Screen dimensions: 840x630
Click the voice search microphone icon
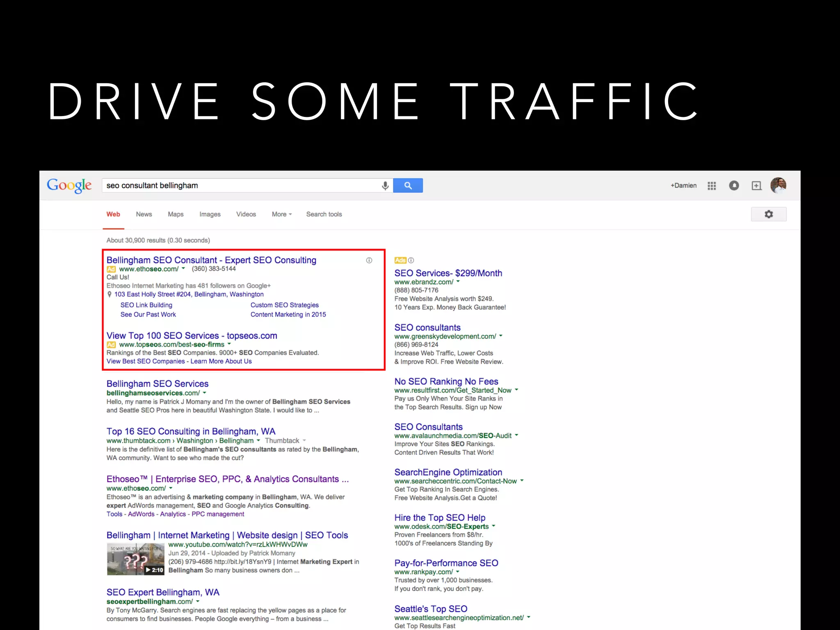pyautogui.click(x=385, y=186)
